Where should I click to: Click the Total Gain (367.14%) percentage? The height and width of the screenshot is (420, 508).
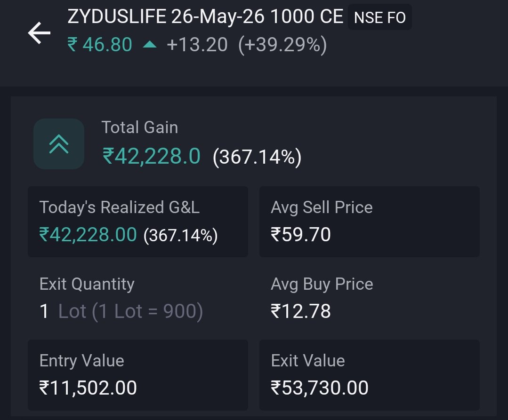[257, 157]
